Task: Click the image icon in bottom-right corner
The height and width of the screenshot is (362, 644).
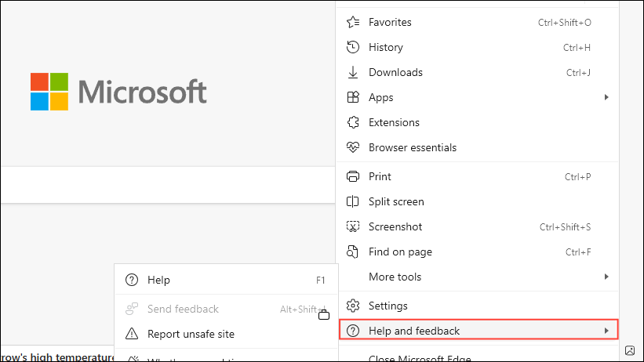Action: tap(629, 350)
